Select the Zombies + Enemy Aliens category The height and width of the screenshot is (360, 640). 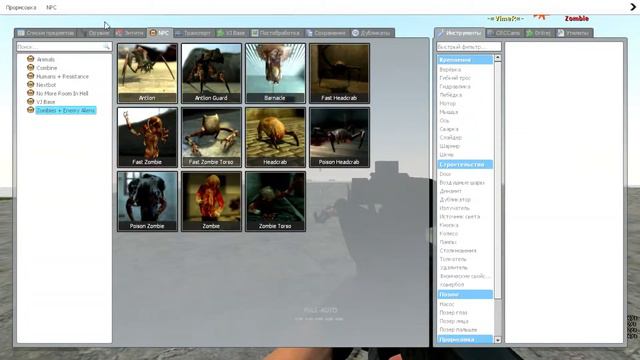66,110
